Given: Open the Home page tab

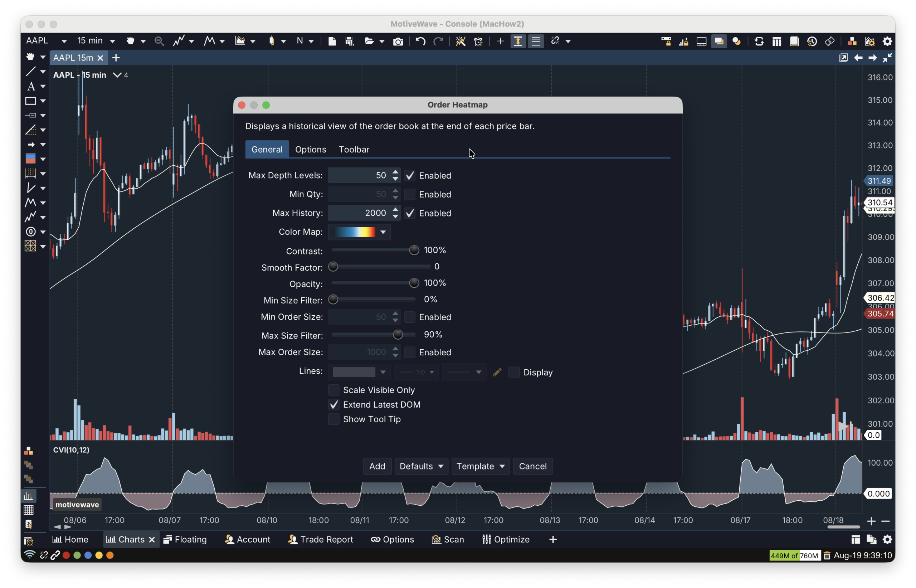Looking at the screenshot, I should [x=70, y=540].
